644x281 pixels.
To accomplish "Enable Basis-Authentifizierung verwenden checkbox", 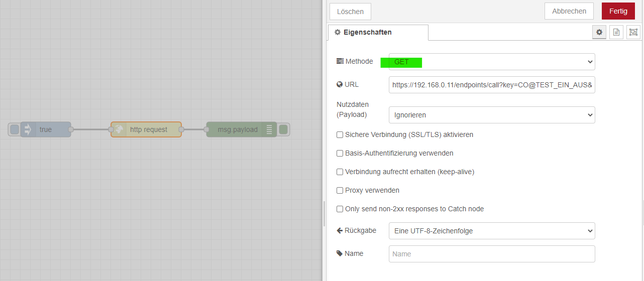I will 340,153.
